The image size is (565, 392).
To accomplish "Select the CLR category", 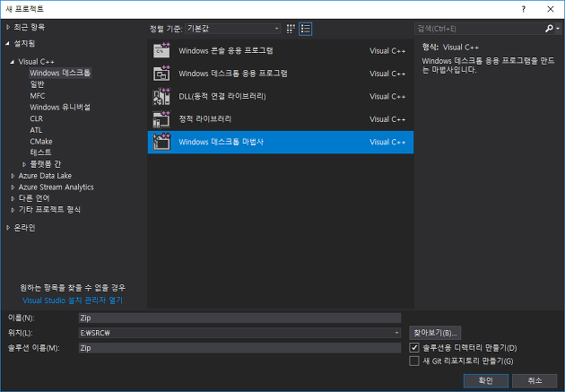I will pyautogui.click(x=37, y=118).
